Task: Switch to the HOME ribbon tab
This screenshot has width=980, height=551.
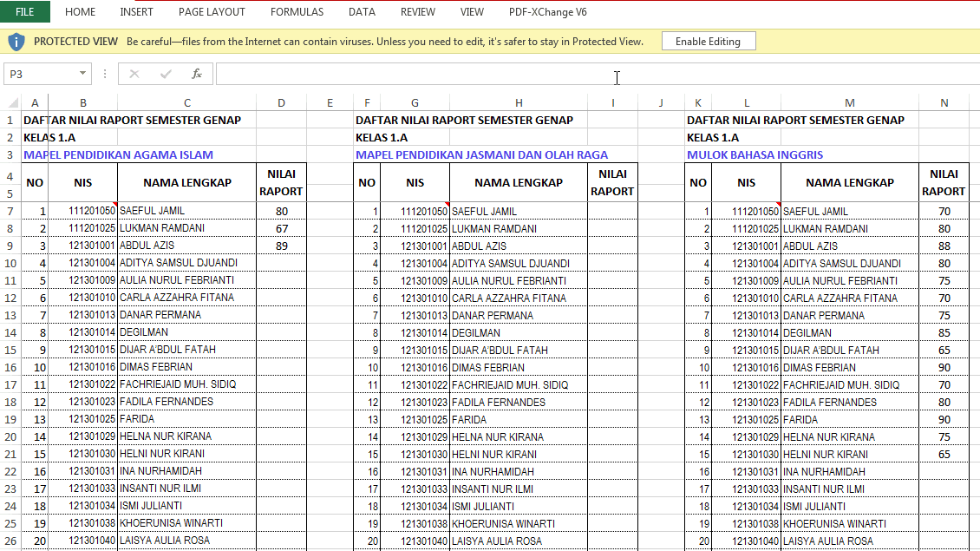Action: (80, 11)
